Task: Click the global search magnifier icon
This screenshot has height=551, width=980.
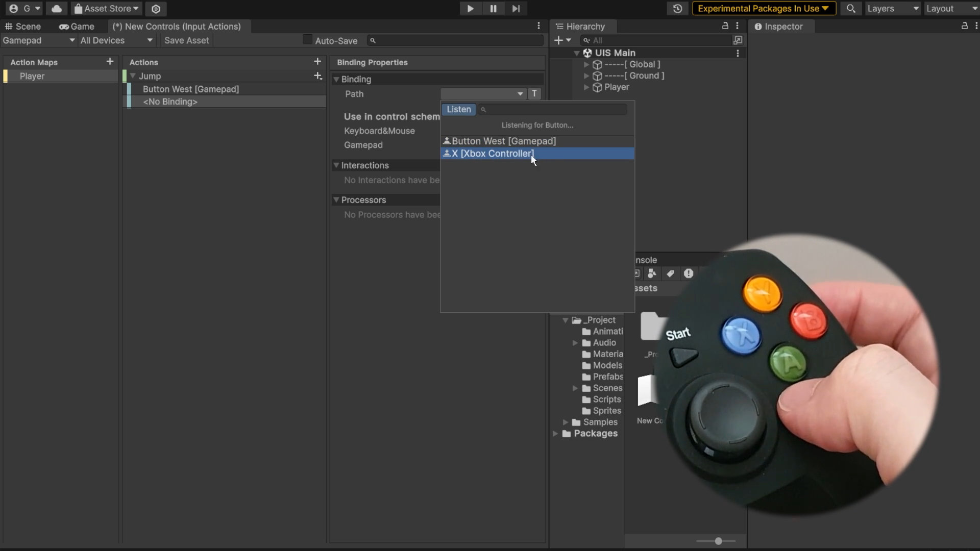Action: click(x=850, y=9)
